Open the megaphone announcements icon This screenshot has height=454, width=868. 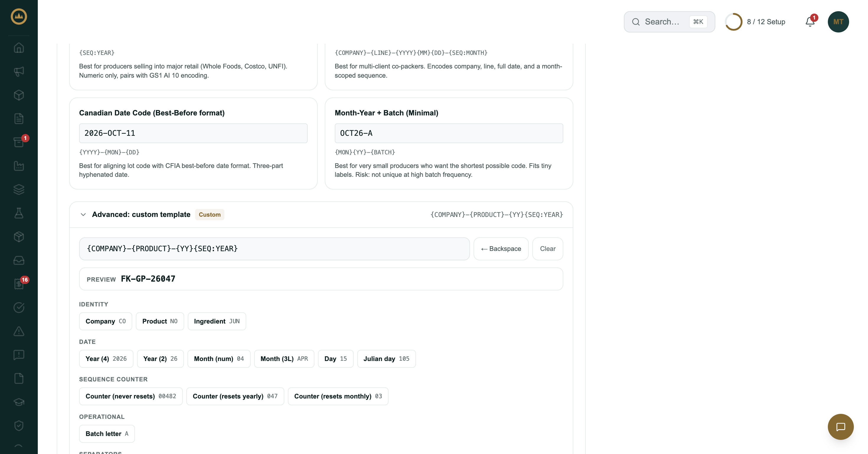(x=19, y=71)
